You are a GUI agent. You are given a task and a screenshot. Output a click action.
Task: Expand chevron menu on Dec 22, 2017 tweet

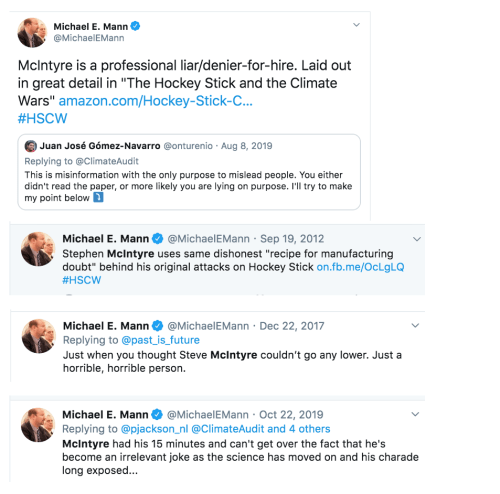[415, 325]
